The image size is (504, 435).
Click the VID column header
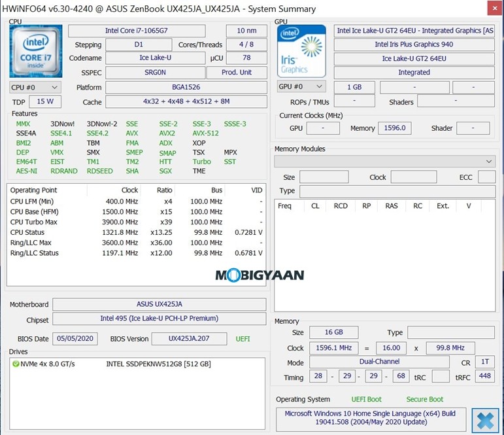(x=246, y=190)
